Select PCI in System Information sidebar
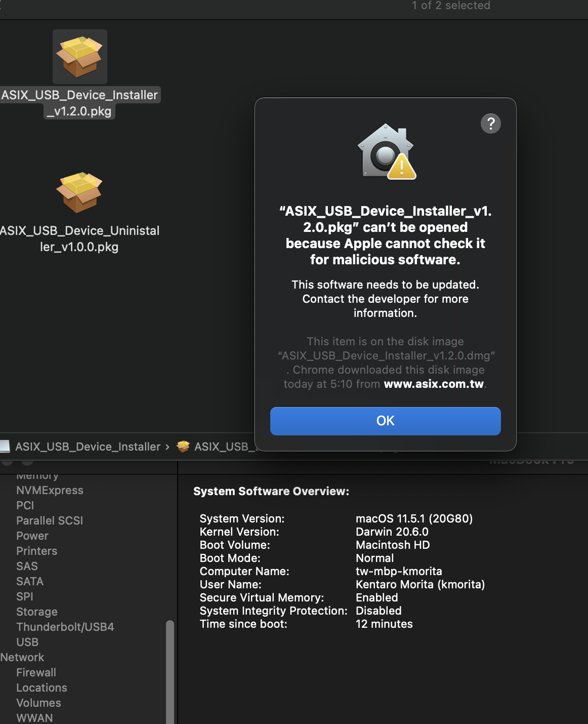This screenshot has height=724, width=588. pos(25,505)
